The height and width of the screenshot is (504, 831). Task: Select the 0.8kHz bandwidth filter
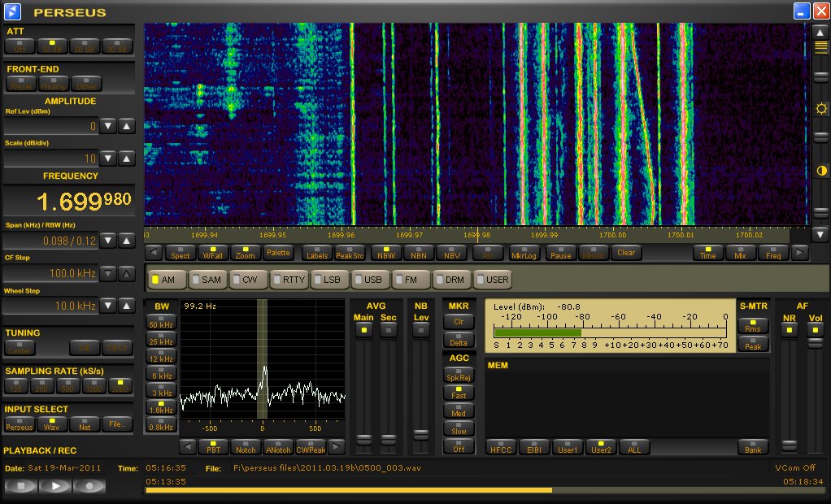(161, 424)
